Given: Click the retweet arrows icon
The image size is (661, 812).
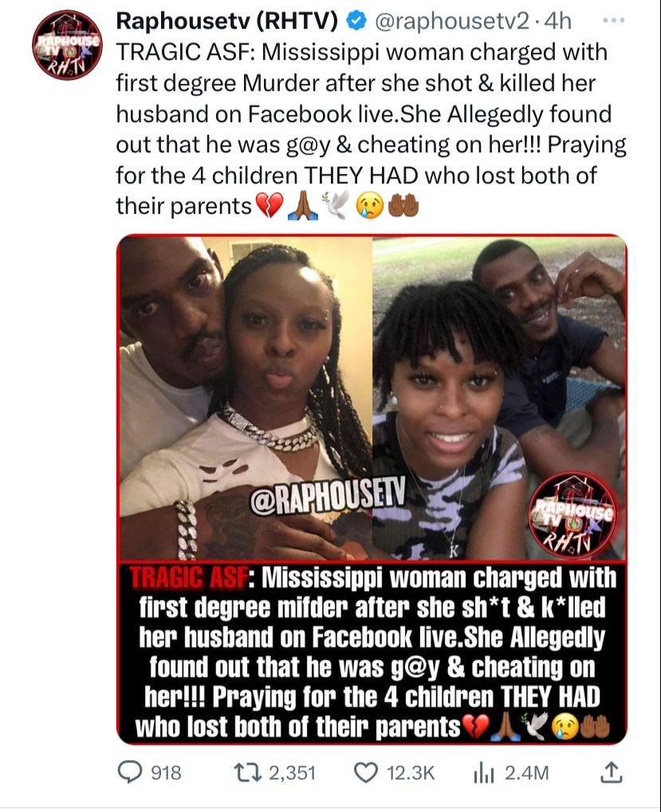Looking at the screenshot, I should [x=247, y=773].
